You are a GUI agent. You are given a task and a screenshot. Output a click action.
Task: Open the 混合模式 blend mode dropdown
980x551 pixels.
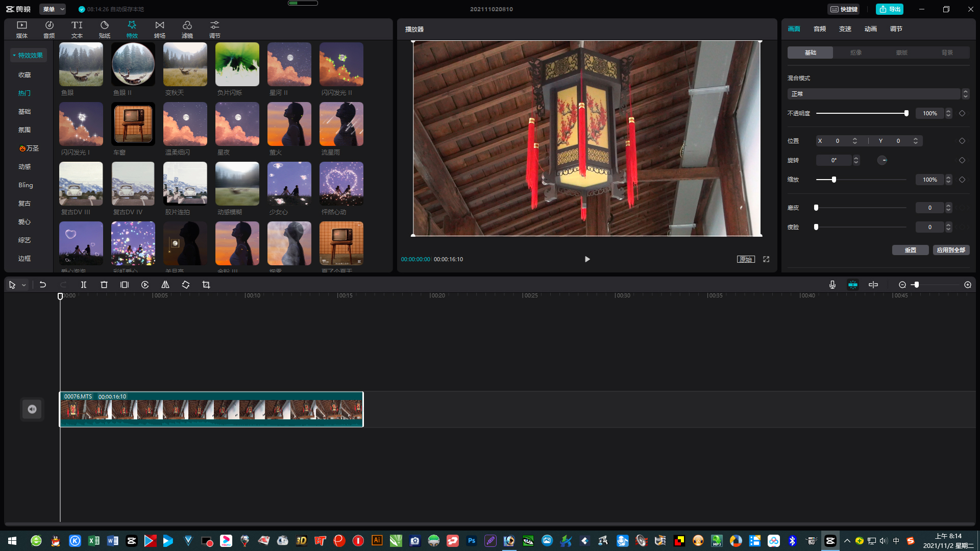878,94
